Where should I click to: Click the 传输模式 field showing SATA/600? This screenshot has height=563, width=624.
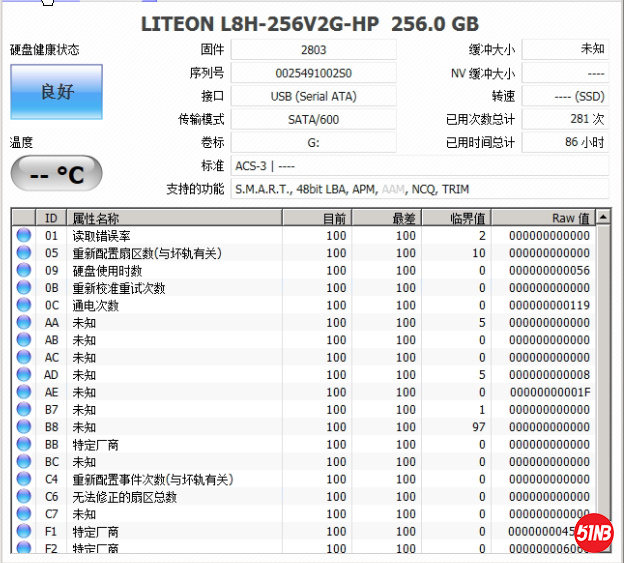pos(313,119)
